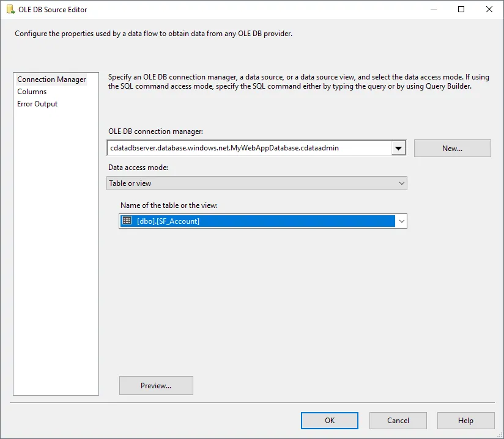Open the Data access mode dropdown
The width and height of the screenshot is (504, 439).
coord(401,184)
